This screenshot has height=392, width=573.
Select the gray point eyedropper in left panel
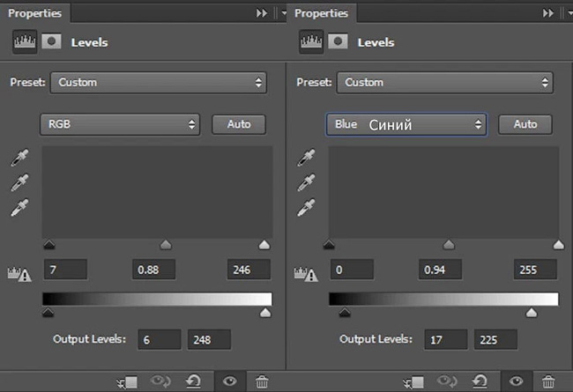[19, 182]
